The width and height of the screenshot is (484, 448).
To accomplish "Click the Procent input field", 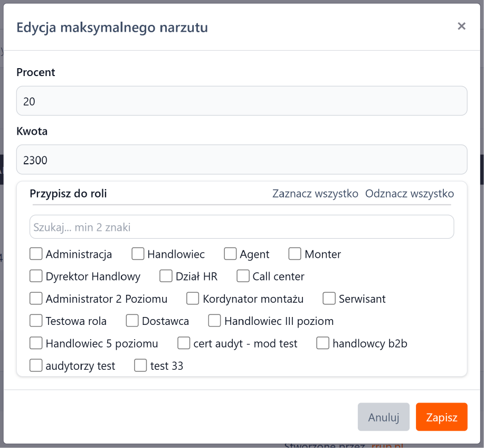I will click(242, 101).
